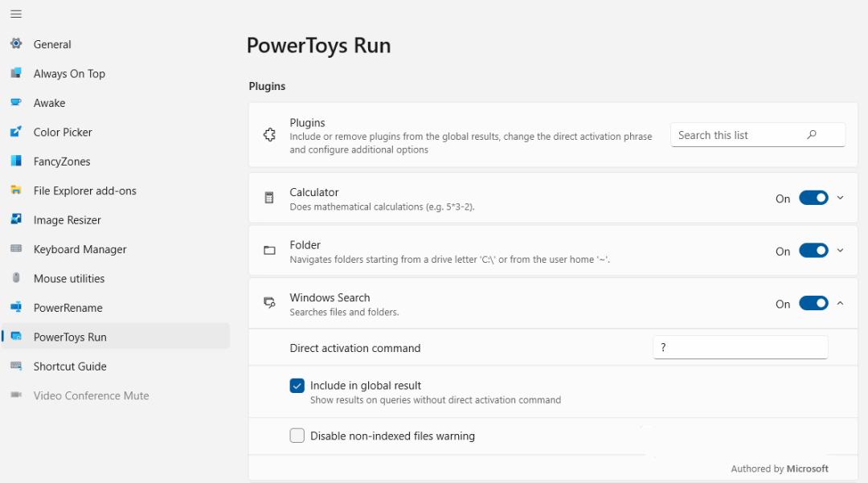
Task: Click the Keyboard Manager icon
Action: pyautogui.click(x=16, y=249)
